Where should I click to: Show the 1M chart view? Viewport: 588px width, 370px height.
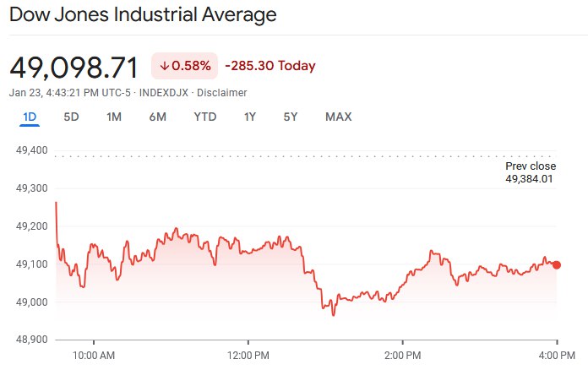(x=114, y=117)
